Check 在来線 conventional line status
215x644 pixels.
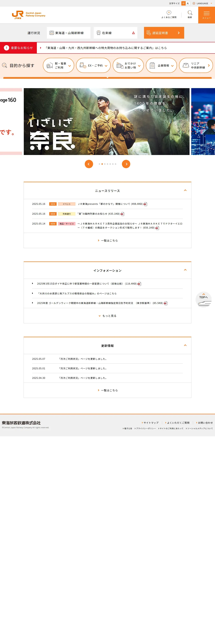coord(115,33)
